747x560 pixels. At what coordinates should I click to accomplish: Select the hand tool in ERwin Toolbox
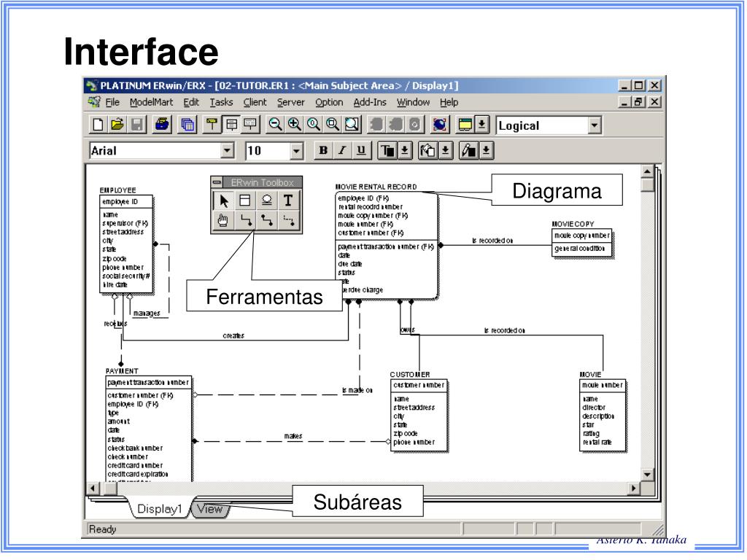(223, 220)
